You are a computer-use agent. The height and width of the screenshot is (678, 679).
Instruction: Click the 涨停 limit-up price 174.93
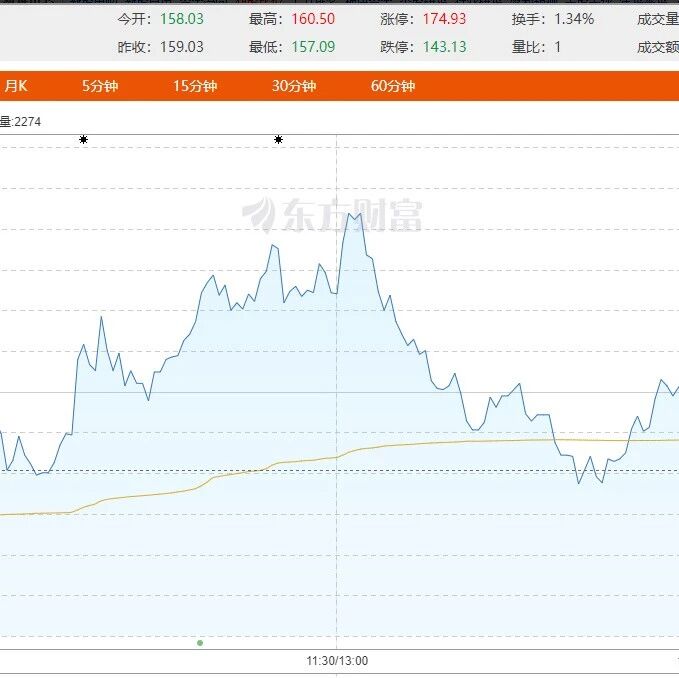click(x=445, y=19)
